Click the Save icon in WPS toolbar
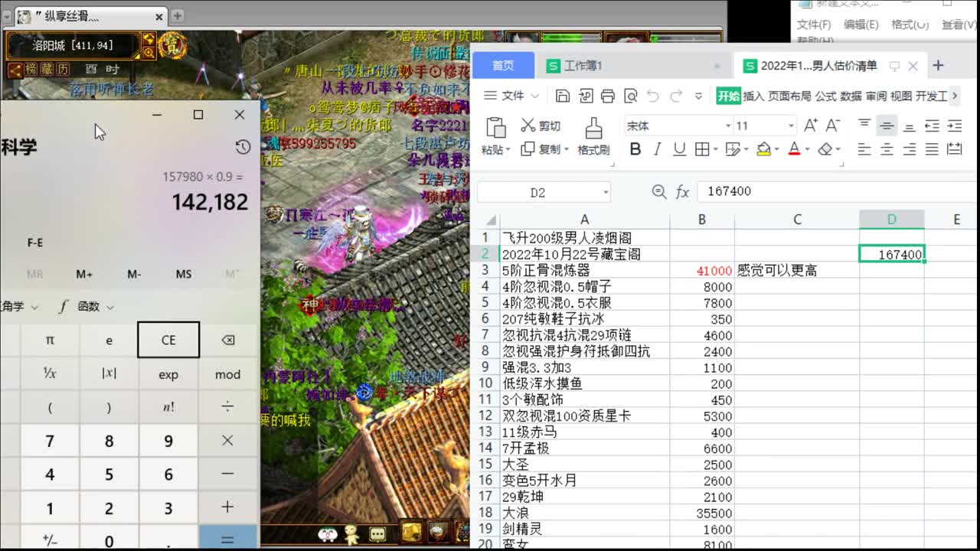980x551 pixels. (x=563, y=96)
